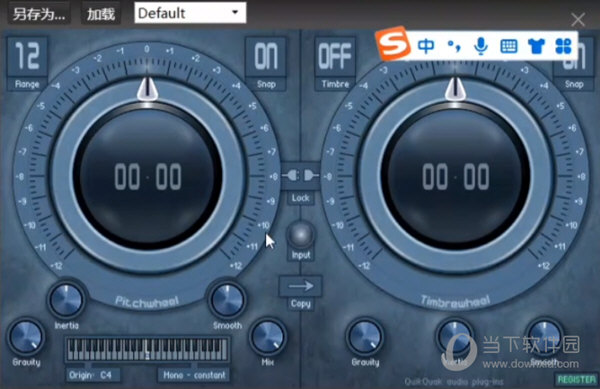Click the round Input indicator button
This screenshot has width=600, height=389.
click(x=301, y=234)
